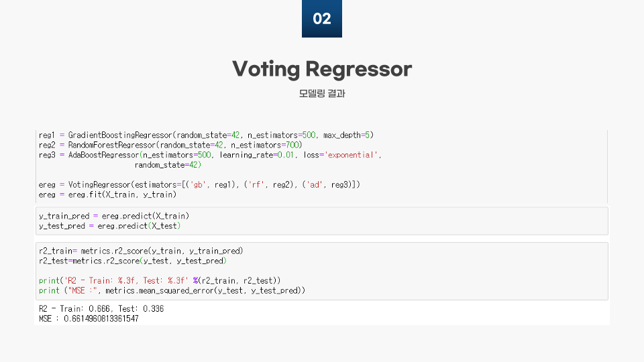
Task: Click the VotingRegressor estimators code line
Action: coord(199,185)
